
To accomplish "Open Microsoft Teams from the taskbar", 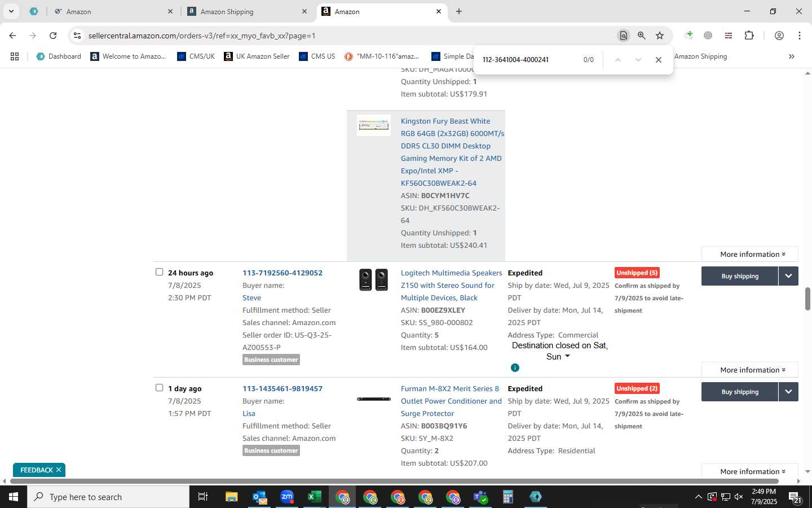I will (x=480, y=497).
